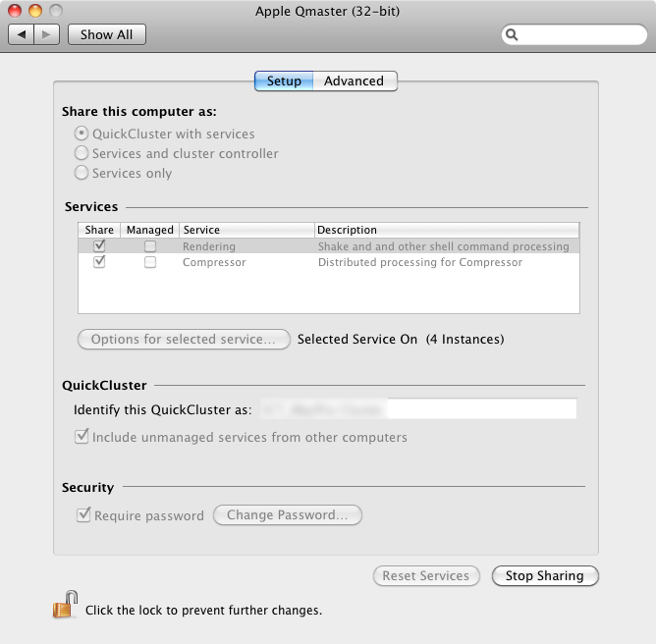Click Change Password button

(x=288, y=514)
